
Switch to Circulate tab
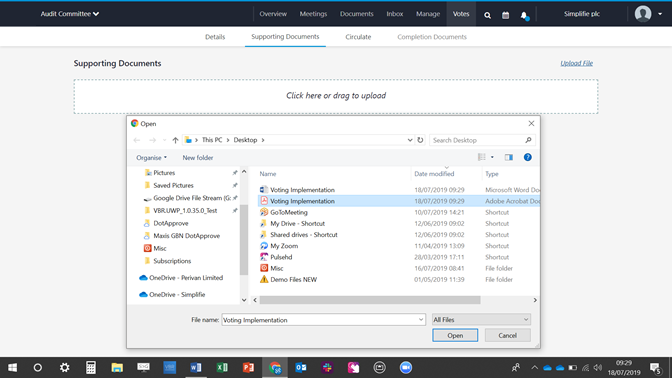tap(358, 37)
